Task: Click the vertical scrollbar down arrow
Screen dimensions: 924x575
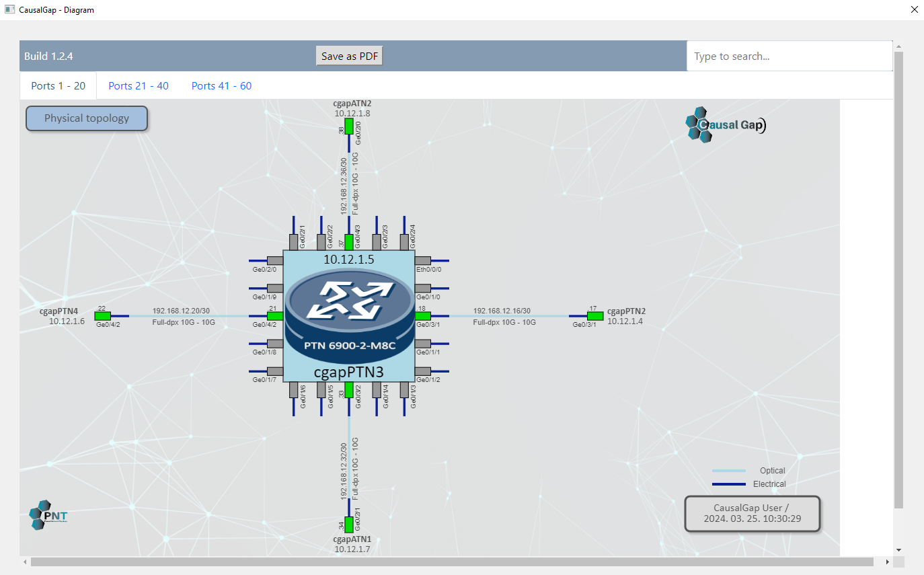Action: (x=898, y=550)
